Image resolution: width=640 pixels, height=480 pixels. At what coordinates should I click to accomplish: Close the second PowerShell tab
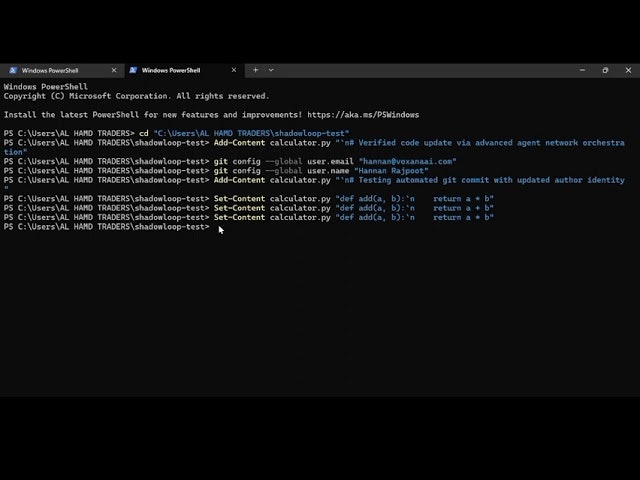[234, 70]
